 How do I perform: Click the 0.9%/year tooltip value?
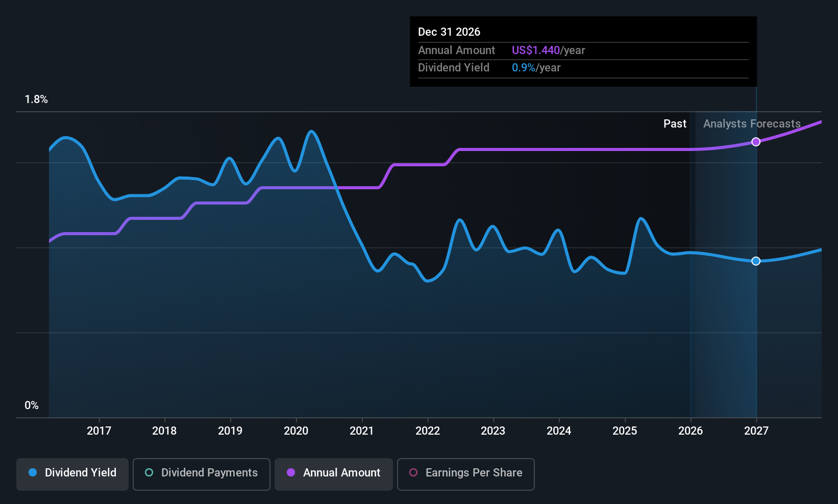[x=536, y=68]
